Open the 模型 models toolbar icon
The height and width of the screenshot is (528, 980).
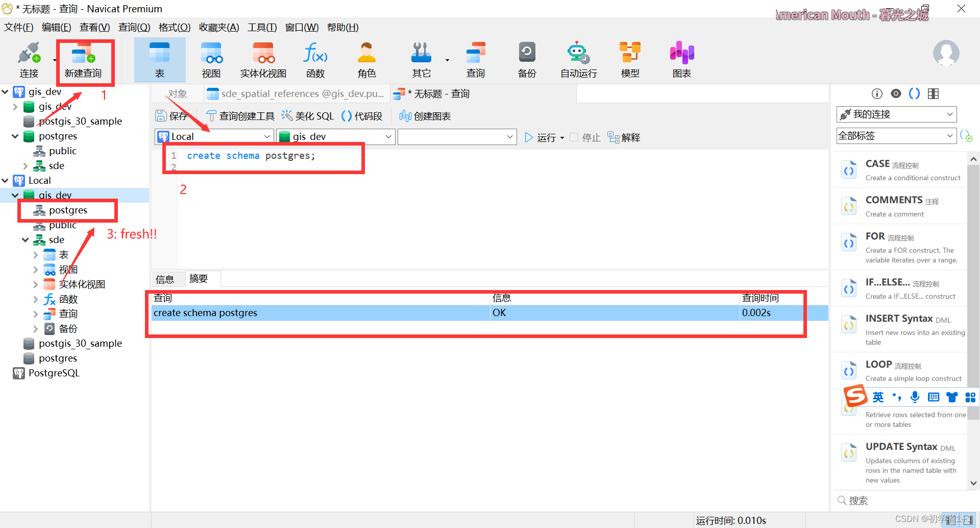coord(629,59)
